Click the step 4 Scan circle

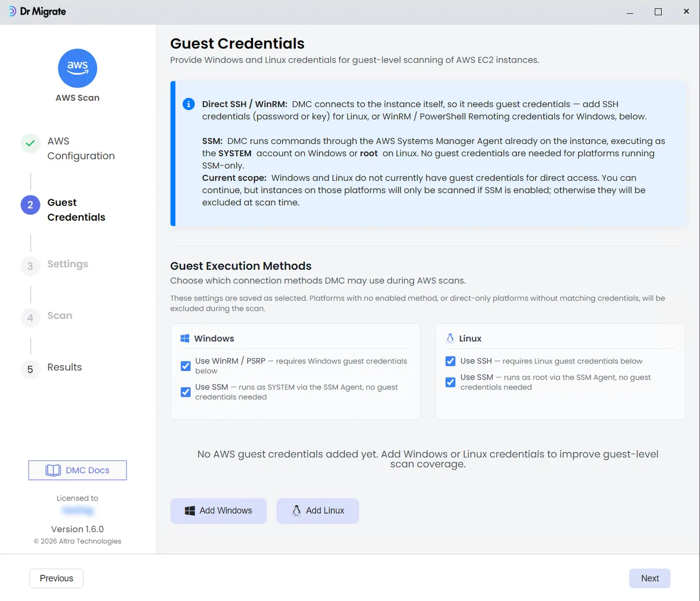pyautogui.click(x=30, y=318)
